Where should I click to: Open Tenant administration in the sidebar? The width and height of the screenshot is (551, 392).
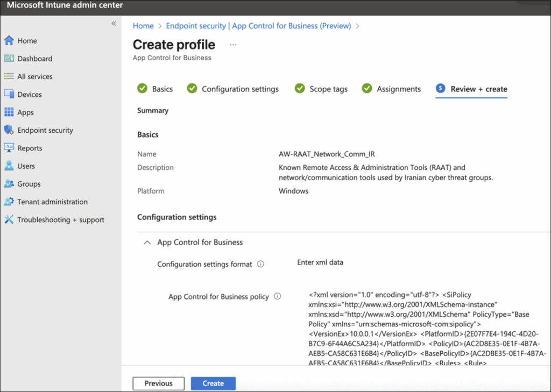point(52,202)
